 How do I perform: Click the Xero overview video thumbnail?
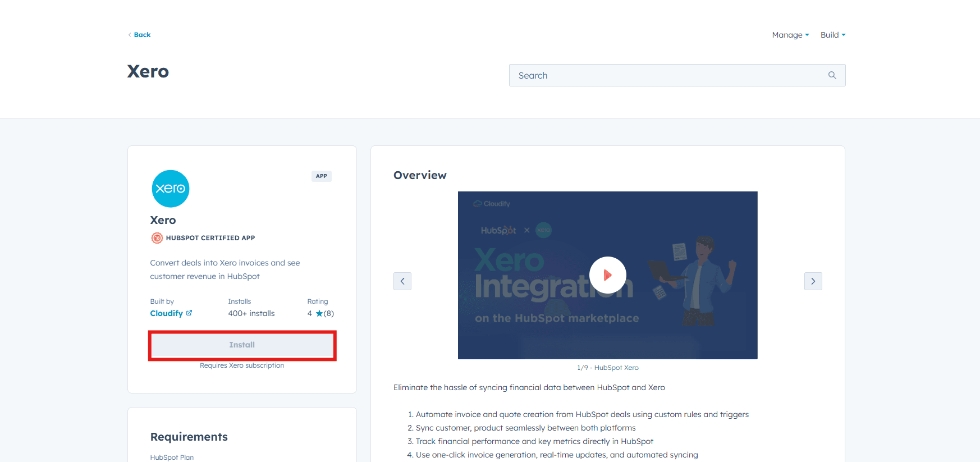[x=607, y=275]
